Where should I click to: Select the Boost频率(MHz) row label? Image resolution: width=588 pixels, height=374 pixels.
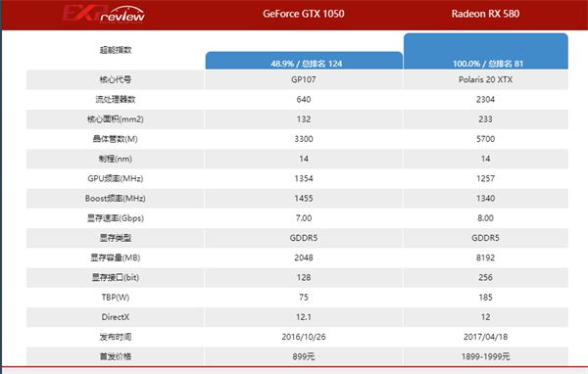116,198
